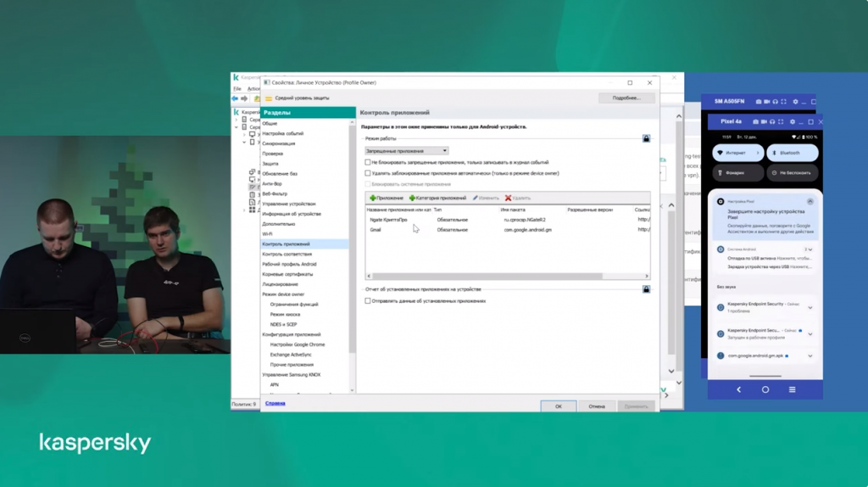Viewport: 868px width, 487px height.
Task: Tap the Android home circle button
Action: 765,389
